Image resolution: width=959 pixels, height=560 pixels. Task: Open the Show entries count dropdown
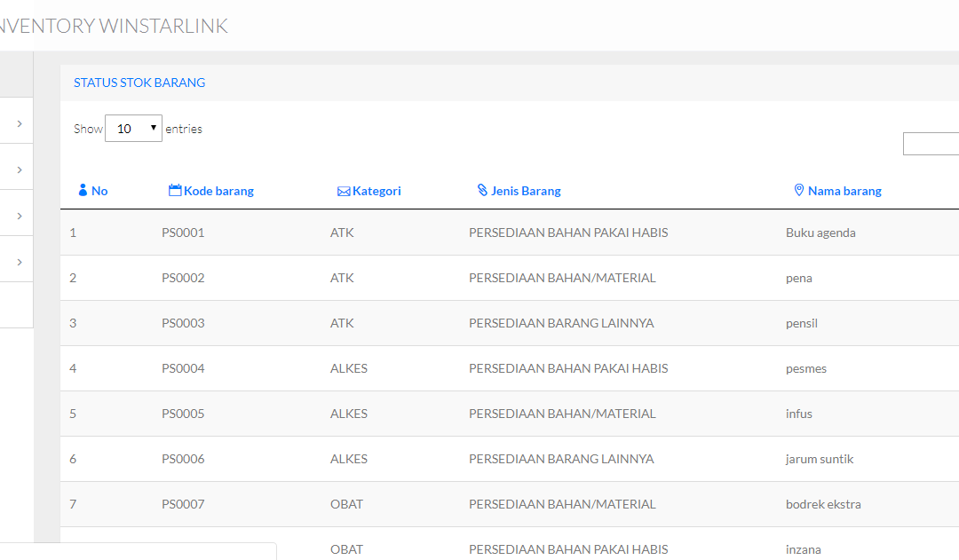(133, 129)
